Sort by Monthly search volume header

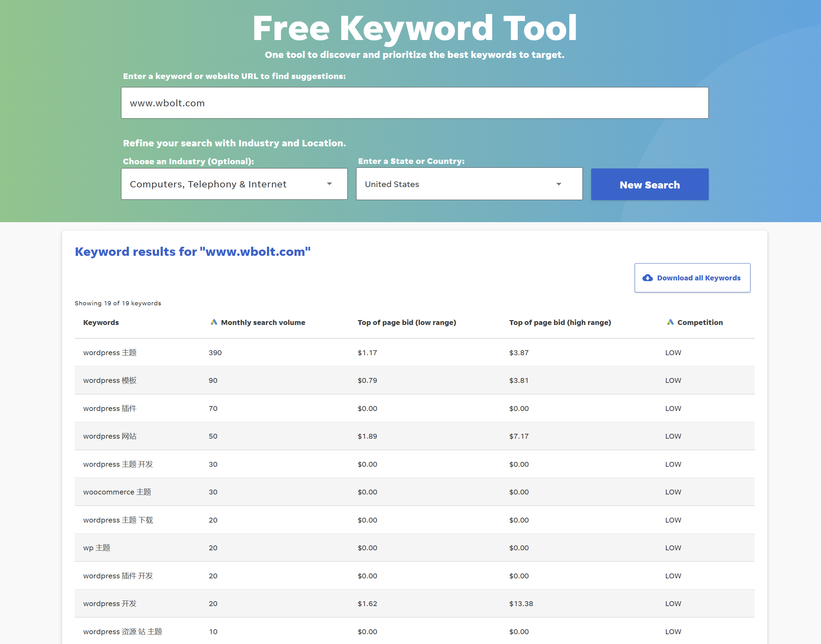(x=263, y=323)
